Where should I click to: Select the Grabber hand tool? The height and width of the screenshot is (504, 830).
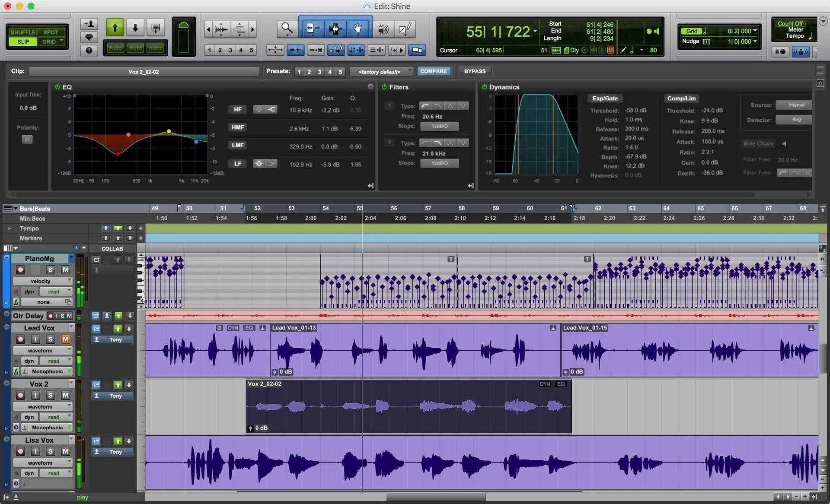point(358,29)
